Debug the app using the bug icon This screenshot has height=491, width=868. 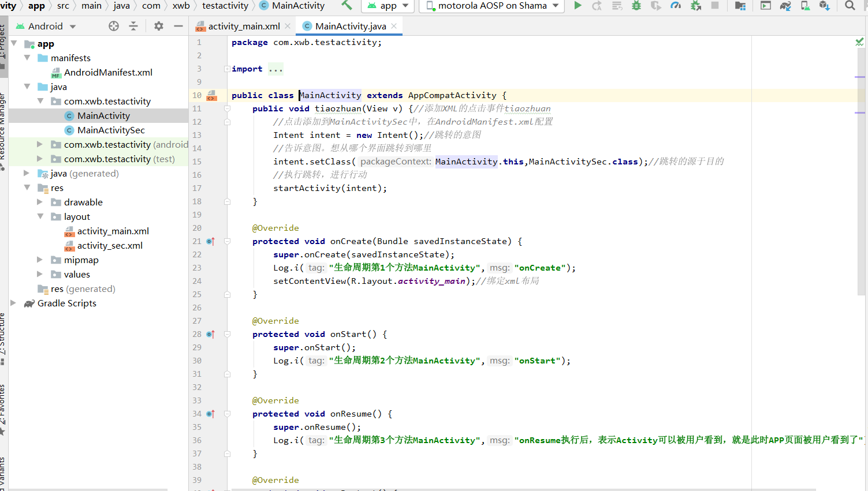point(636,6)
